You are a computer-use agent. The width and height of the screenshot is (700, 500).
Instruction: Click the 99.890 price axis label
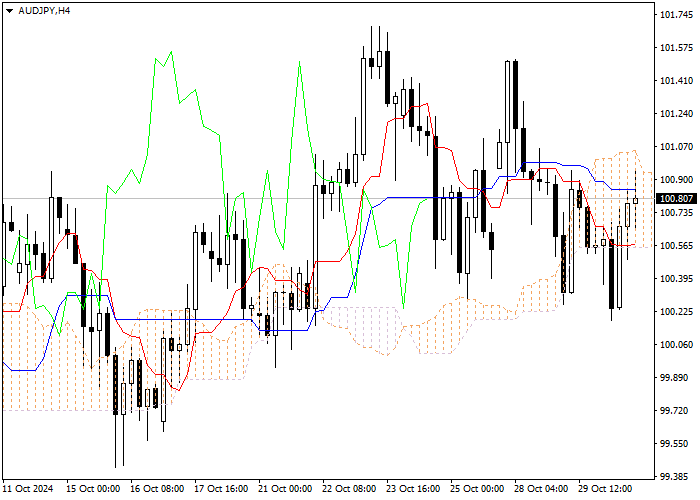click(x=674, y=378)
